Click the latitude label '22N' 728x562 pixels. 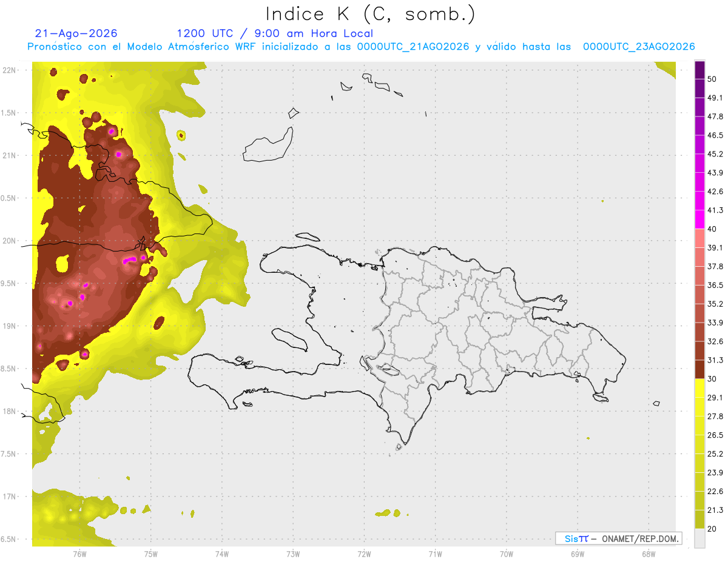(10, 70)
